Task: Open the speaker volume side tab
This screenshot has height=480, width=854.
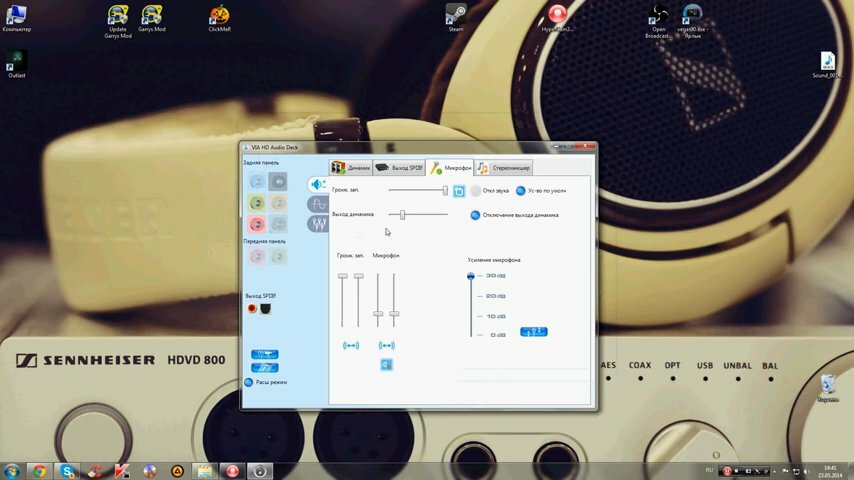Action: click(318, 184)
